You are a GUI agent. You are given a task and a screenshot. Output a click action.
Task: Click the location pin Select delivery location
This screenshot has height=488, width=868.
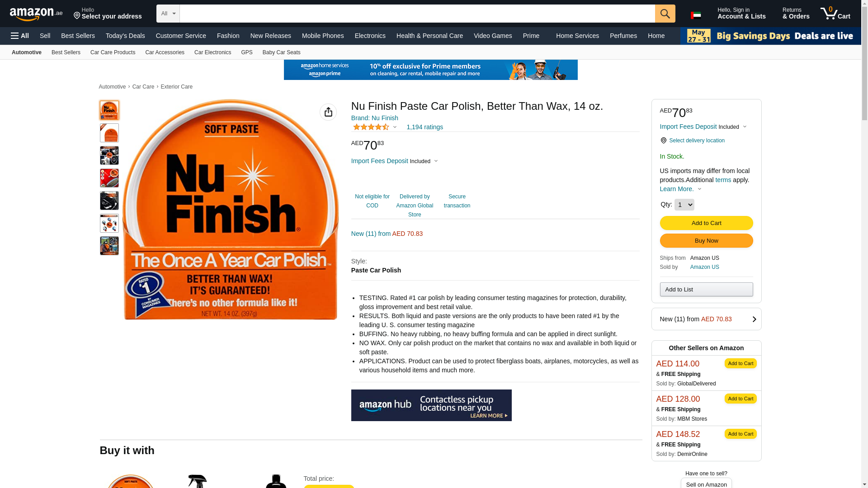point(692,141)
